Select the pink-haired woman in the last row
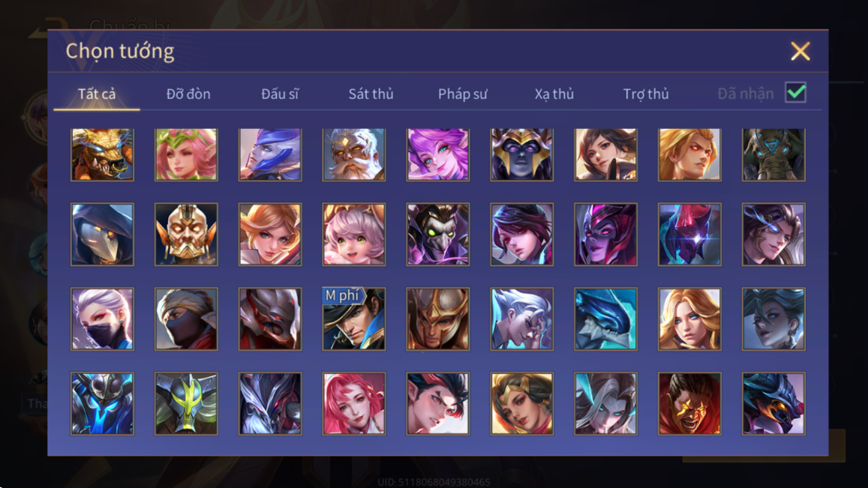 354,403
